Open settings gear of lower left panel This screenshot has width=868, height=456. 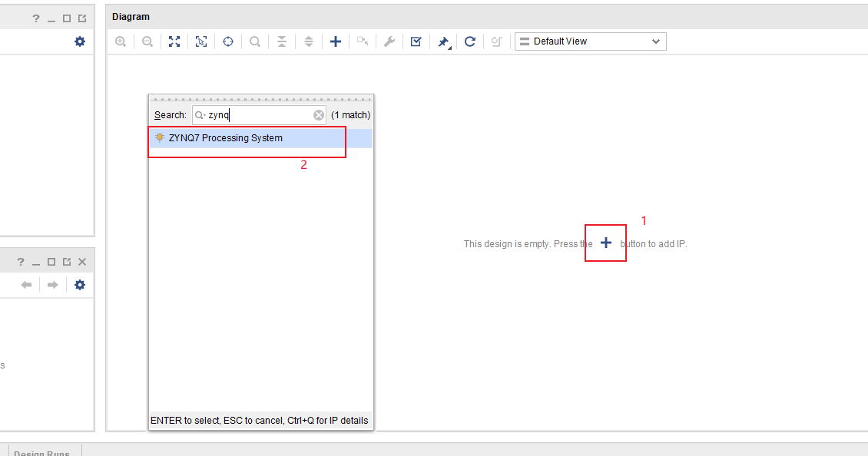click(80, 285)
